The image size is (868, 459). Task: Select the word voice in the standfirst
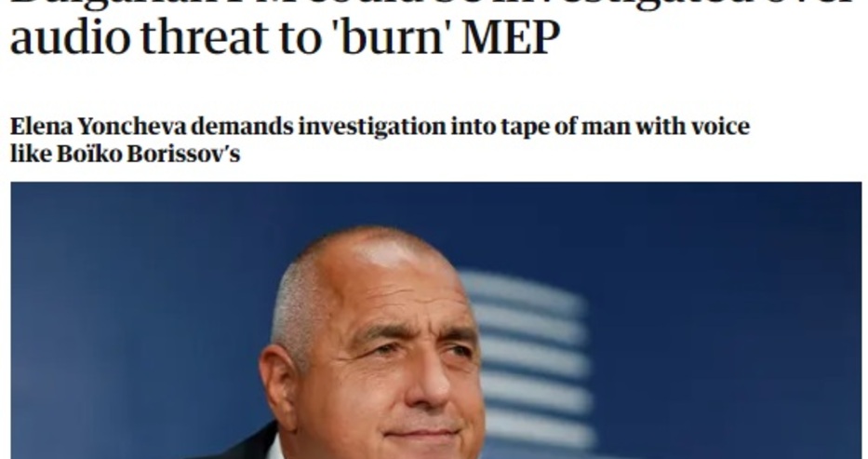(x=720, y=127)
